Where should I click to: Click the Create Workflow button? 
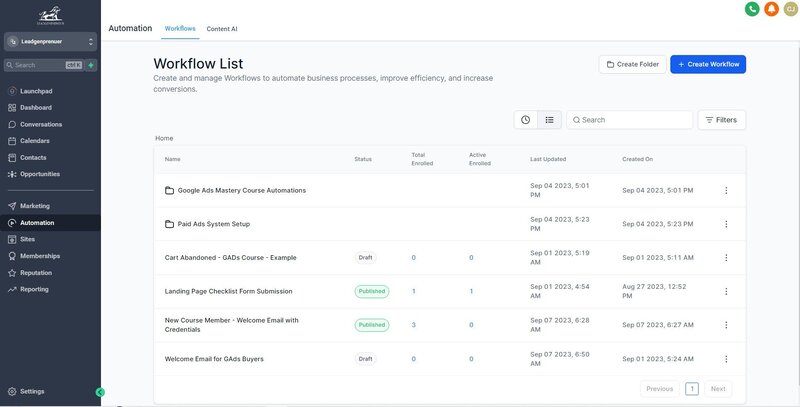click(x=708, y=64)
